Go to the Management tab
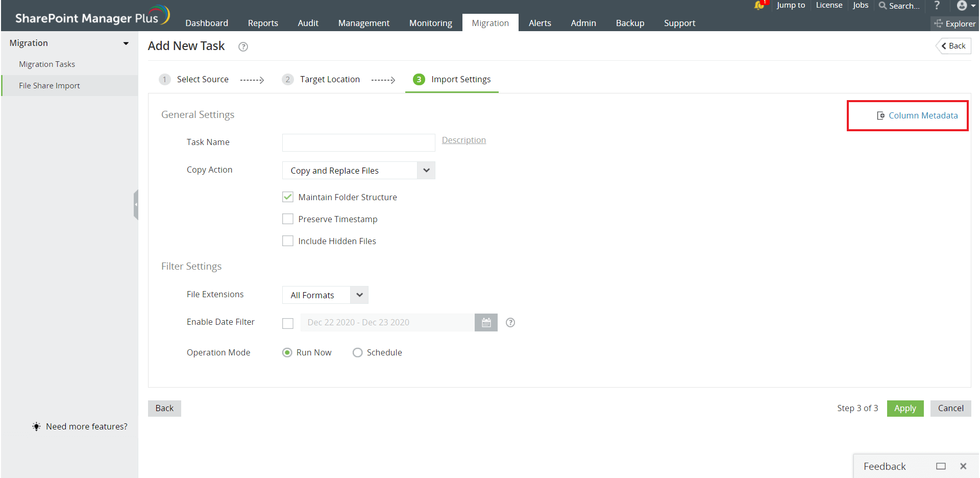 click(364, 23)
